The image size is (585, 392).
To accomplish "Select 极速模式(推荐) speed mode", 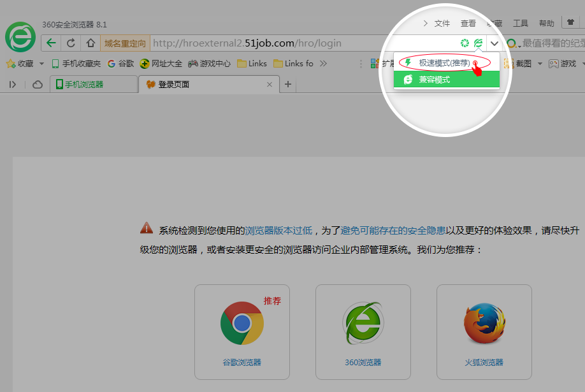I will (444, 63).
